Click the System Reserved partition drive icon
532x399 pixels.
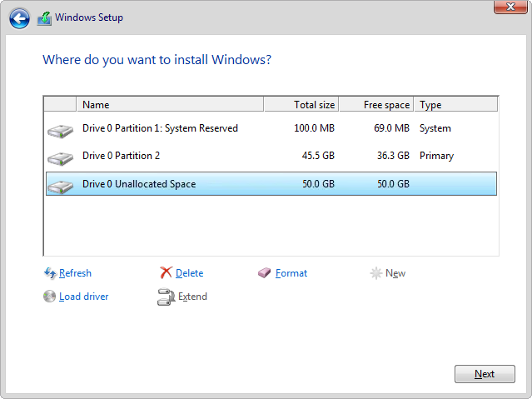coord(60,130)
